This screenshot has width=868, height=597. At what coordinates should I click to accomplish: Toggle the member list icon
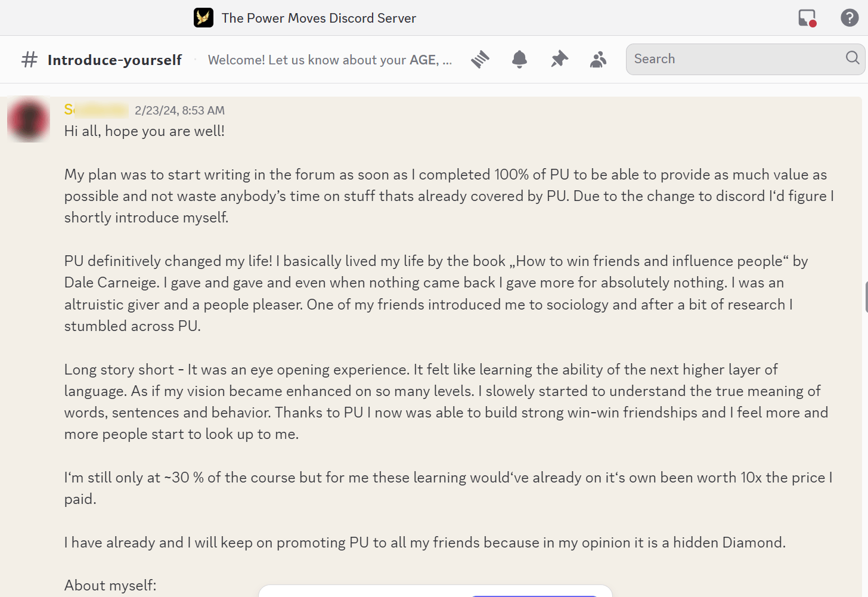point(598,59)
